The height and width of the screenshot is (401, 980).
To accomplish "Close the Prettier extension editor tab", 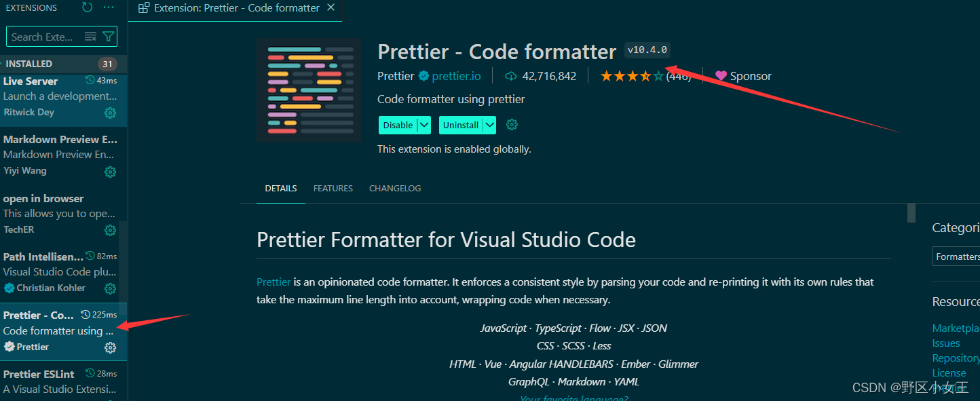I will (x=331, y=7).
